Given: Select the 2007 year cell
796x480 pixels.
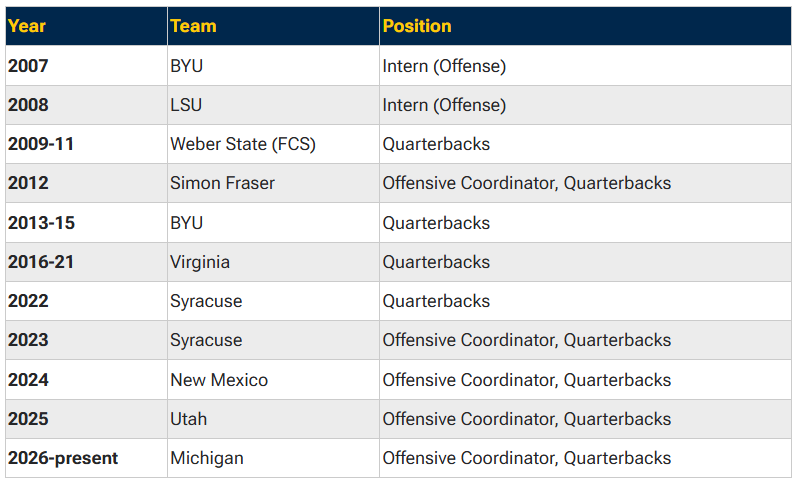Looking at the screenshot, I should click(x=86, y=65).
